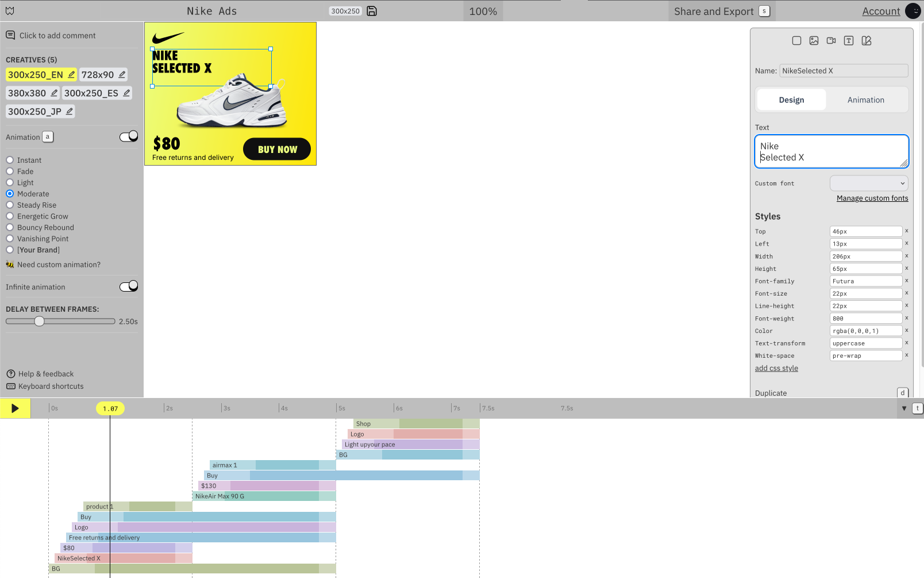
Task: Remove the Top style property
Action: coord(907,231)
